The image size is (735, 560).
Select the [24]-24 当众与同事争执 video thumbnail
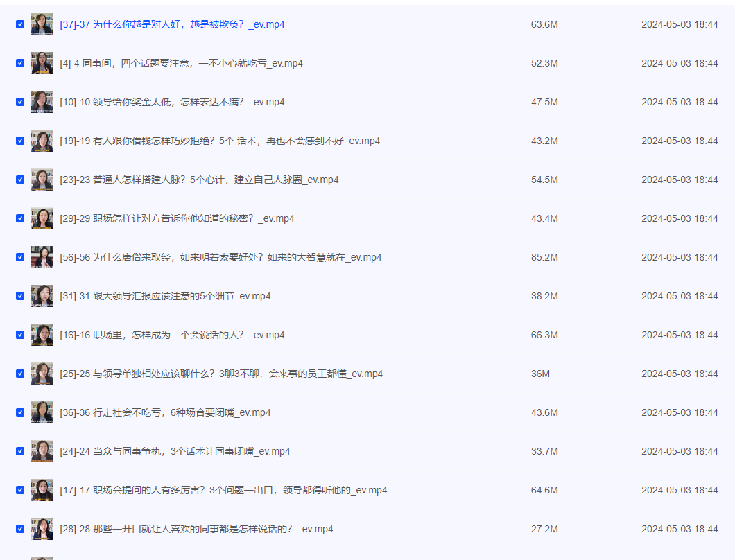(x=42, y=451)
